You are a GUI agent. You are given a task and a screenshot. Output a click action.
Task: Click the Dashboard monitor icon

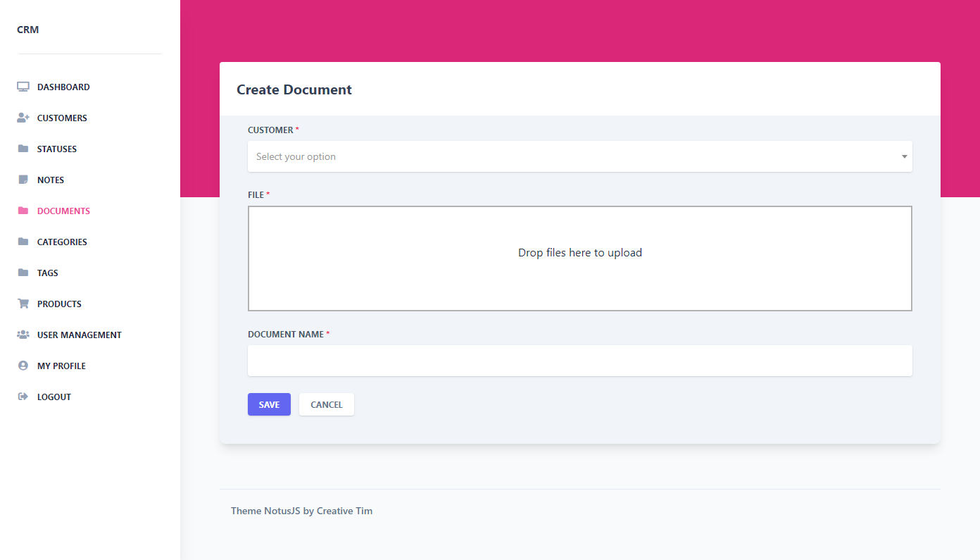pyautogui.click(x=23, y=87)
